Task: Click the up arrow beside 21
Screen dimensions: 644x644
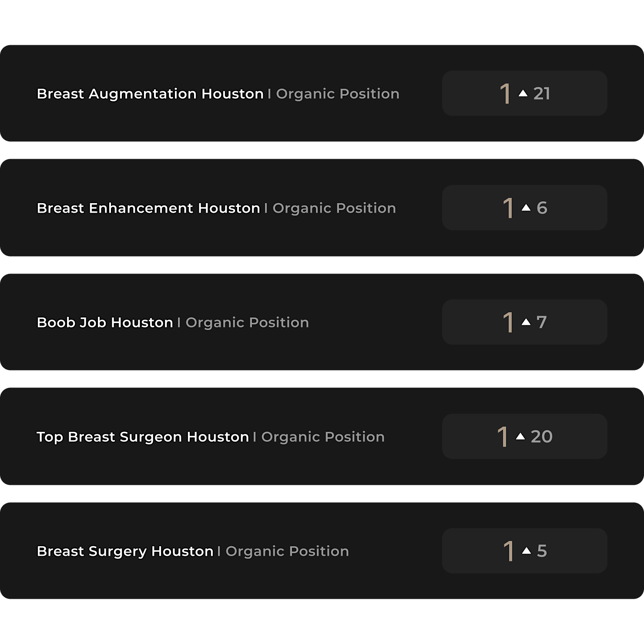Action: pos(523,93)
